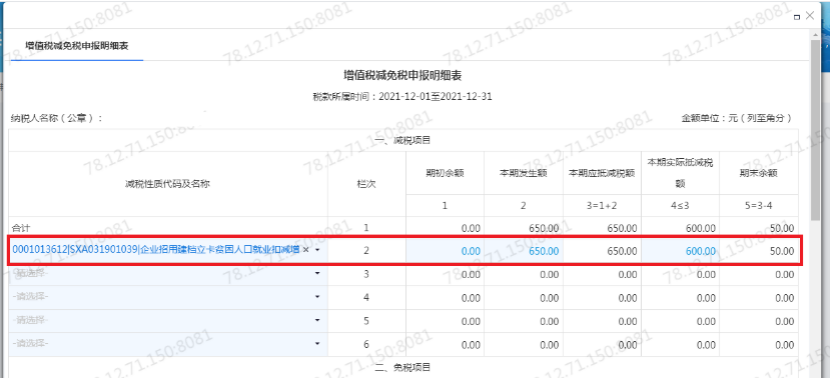The width and height of the screenshot is (832, 378).
Task: Click the maximize icon of the dialog
Action: (x=797, y=18)
